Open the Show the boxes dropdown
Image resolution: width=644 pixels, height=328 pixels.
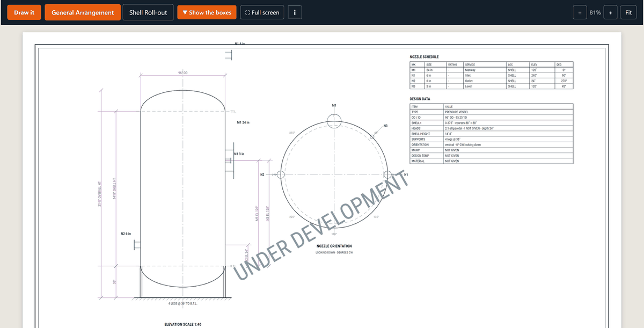[207, 12]
